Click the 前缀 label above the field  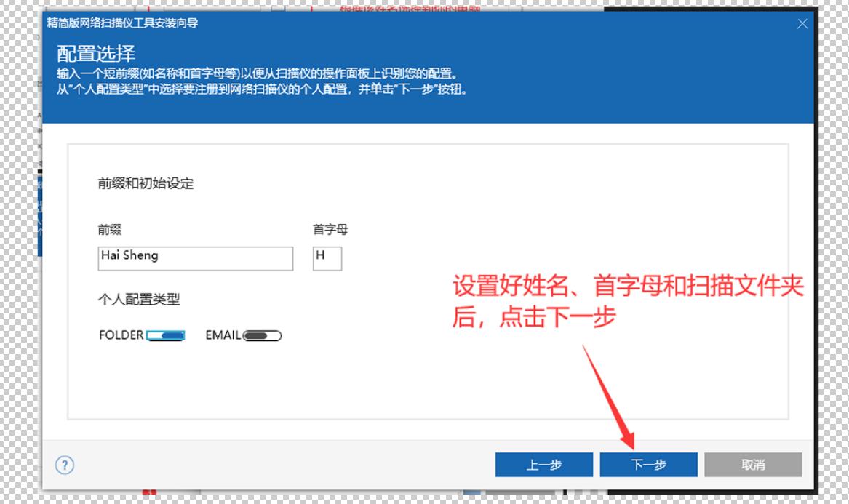109,230
